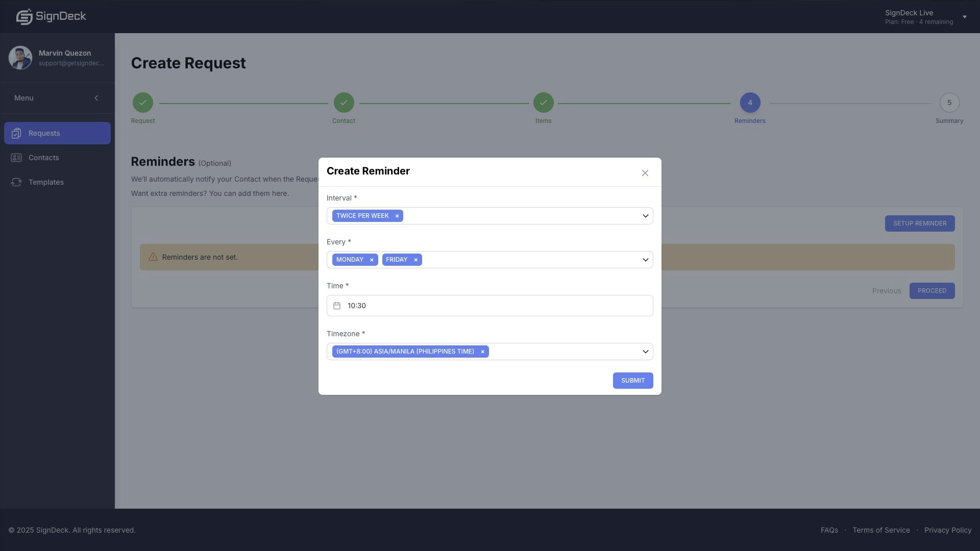Image resolution: width=980 pixels, height=551 pixels.
Task: Click the calendar icon in Time field
Action: pos(337,306)
